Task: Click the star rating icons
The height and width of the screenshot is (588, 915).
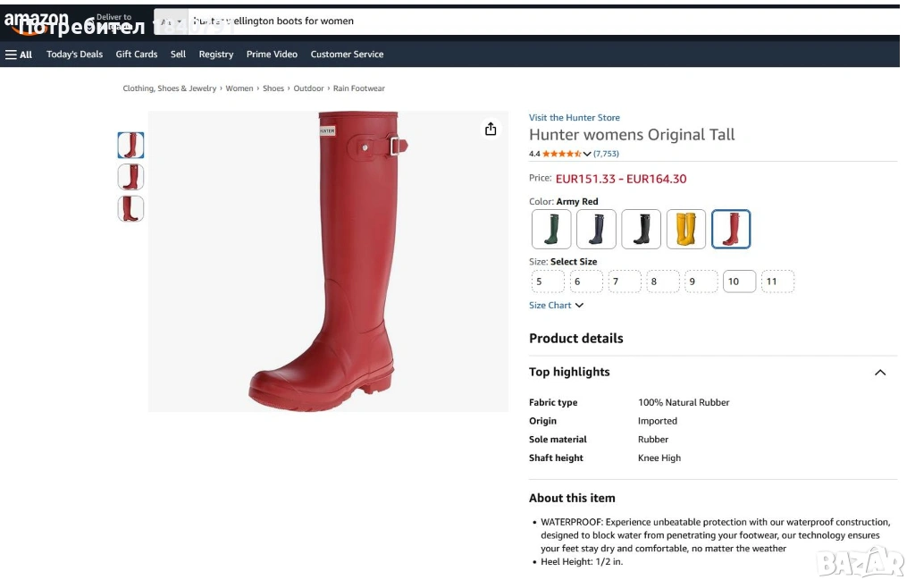Action: click(x=561, y=154)
